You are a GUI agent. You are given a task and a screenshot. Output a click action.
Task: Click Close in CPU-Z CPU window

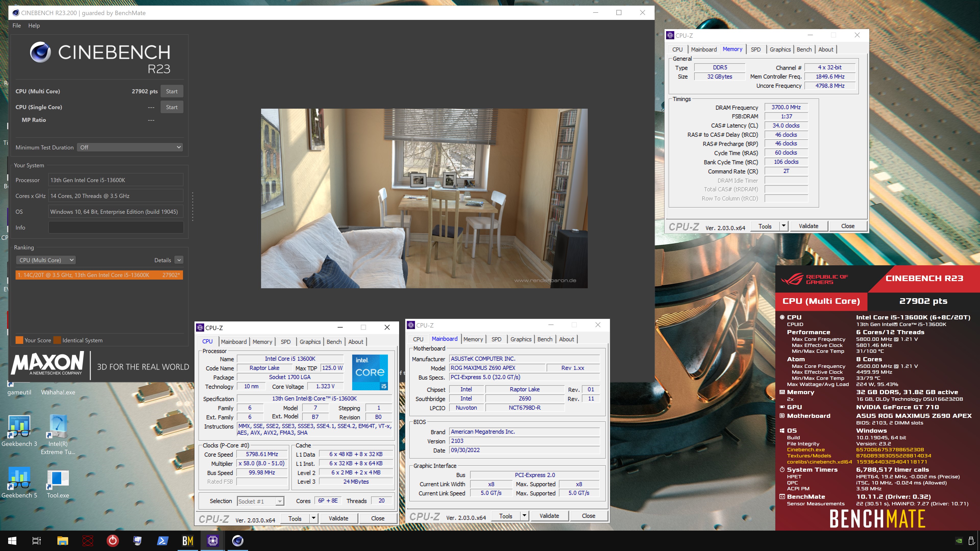pyautogui.click(x=378, y=518)
